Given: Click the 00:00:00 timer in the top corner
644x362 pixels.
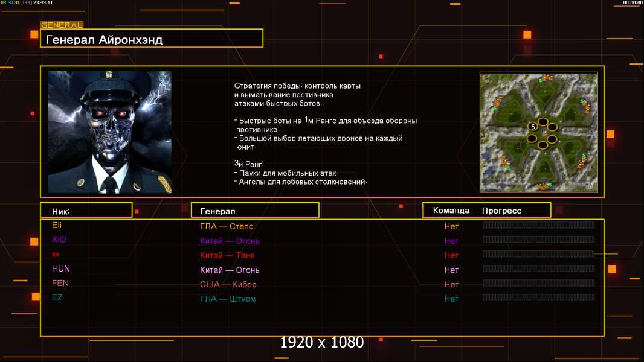Looking at the screenshot, I should tap(633, 2).
